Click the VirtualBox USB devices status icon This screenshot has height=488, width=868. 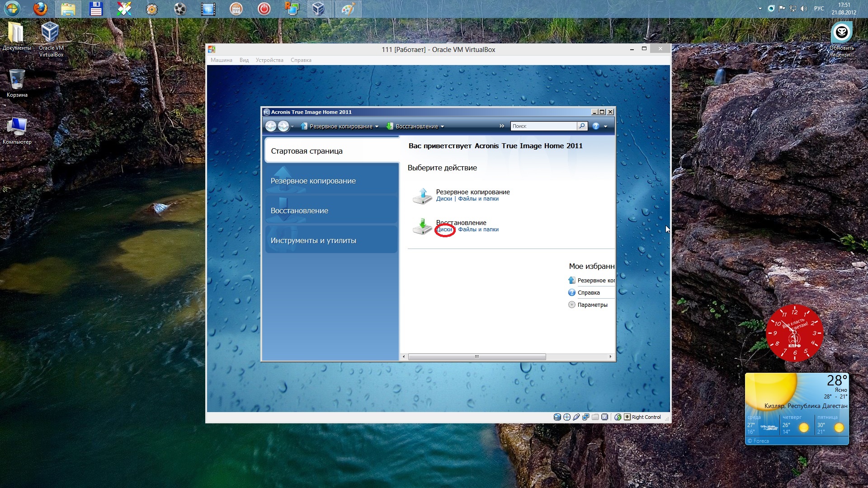(576, 417)
